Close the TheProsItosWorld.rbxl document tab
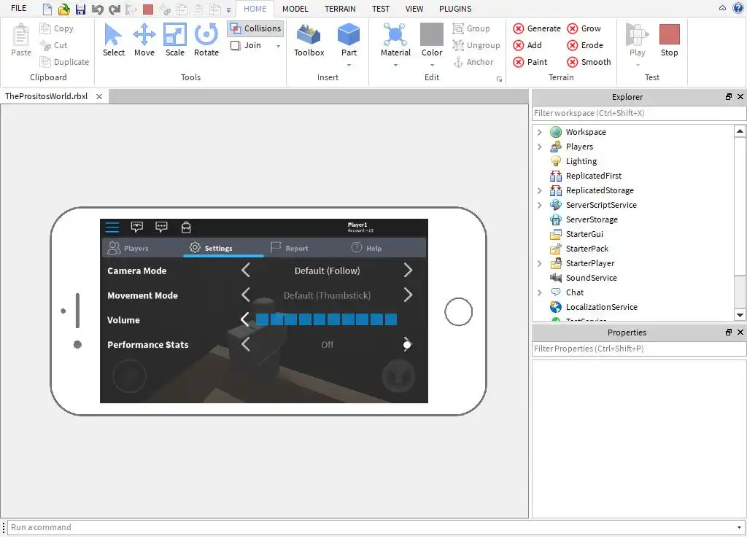 (99, 96)
